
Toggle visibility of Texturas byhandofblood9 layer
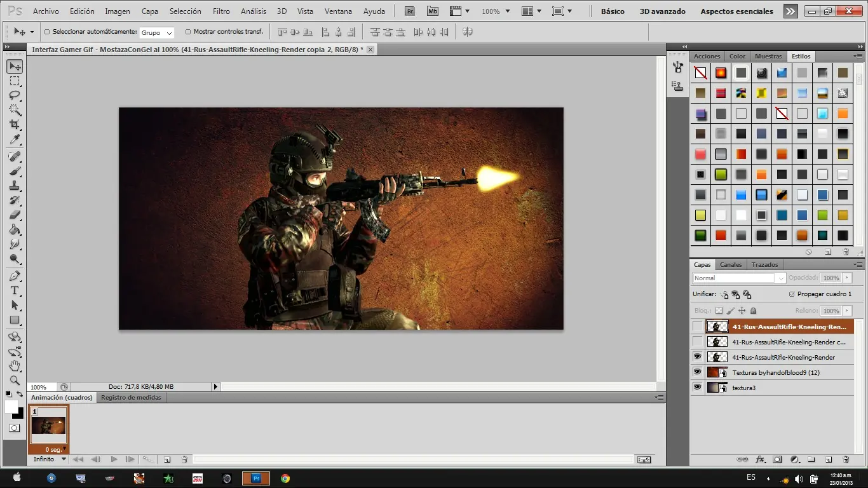click(698, 372)
